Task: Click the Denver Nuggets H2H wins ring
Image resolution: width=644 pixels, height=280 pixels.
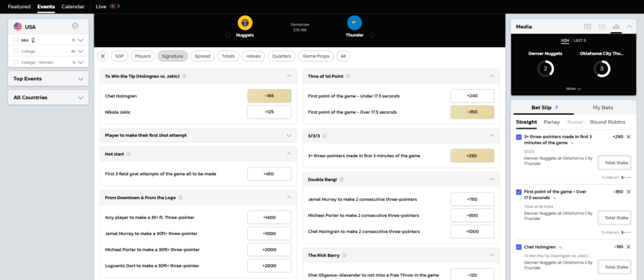Action: coord(545,68)
